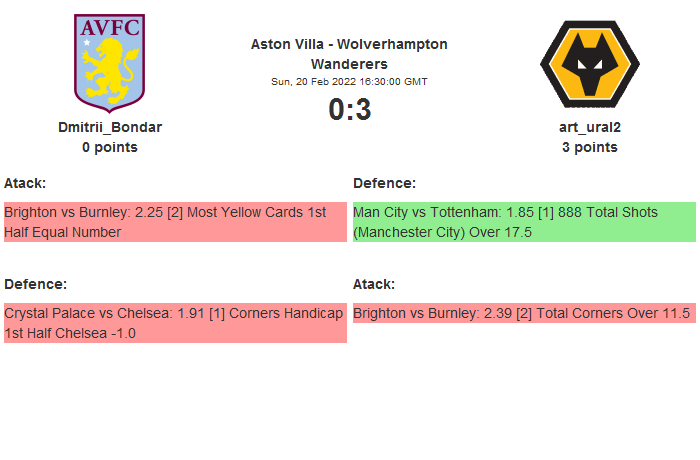
Task: Click the "3 points" label under art_ural2
Action: [x=589, y=147]
